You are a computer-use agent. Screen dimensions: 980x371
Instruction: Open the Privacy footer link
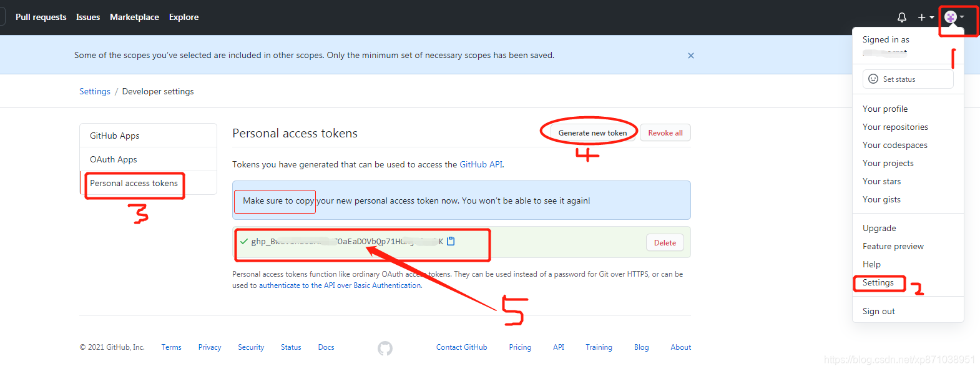click(210, 347)
